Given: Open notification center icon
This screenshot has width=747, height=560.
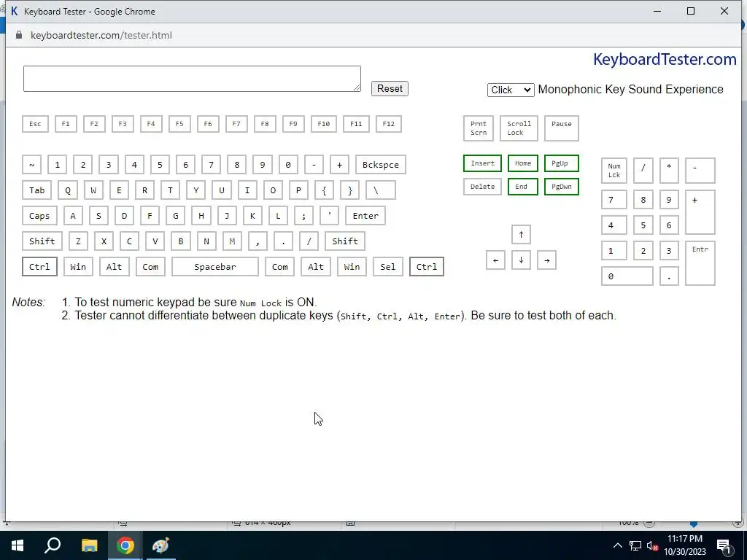Looking at the screenshot, I should (724, 545).
